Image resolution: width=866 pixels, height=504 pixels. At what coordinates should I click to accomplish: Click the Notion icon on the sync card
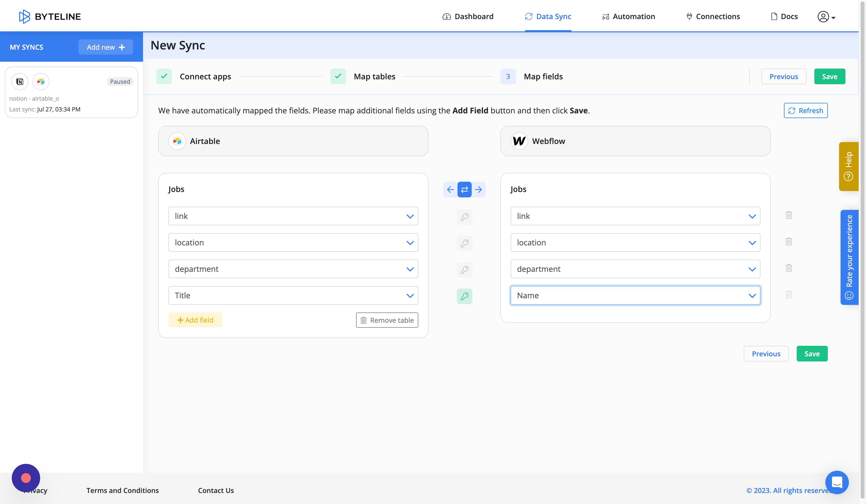coord(20,81)
